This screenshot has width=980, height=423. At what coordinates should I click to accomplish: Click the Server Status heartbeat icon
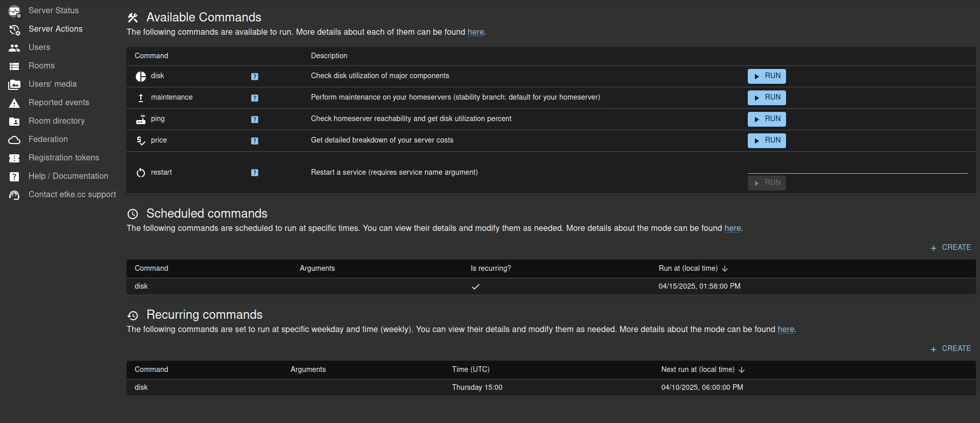pos(14,11)
